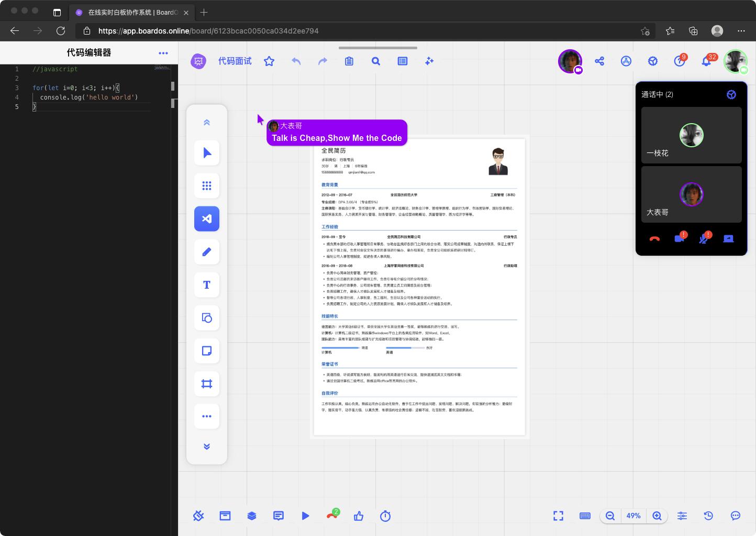Screen dimensions: 756x536
Task: Select the sticky note tool
Action: 207,351
